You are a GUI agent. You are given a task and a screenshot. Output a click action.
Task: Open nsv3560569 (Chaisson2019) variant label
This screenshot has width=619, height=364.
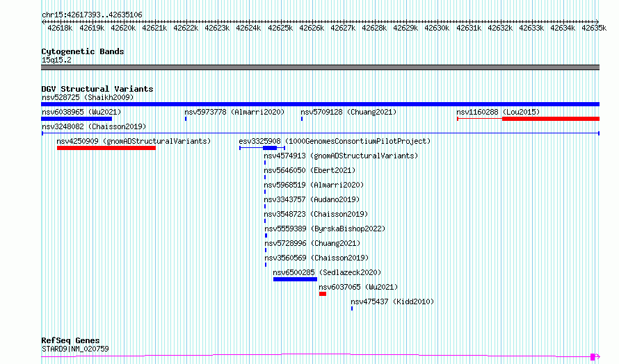[x=316, y=258]
